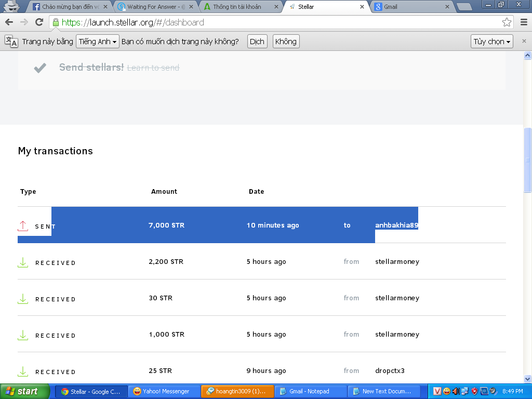Open Chrome hamburger menu
Screen dimensions: 532x399
coord(524,22)
